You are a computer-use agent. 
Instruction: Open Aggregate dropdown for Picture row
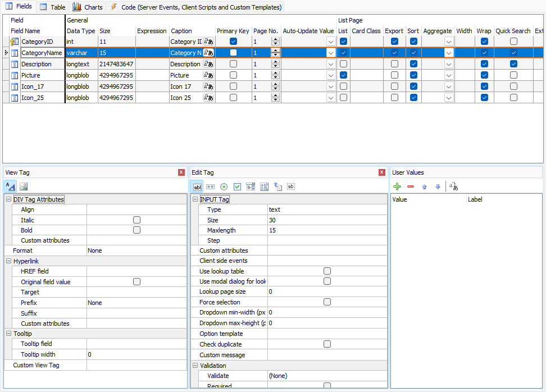click(x=449, y=75)
